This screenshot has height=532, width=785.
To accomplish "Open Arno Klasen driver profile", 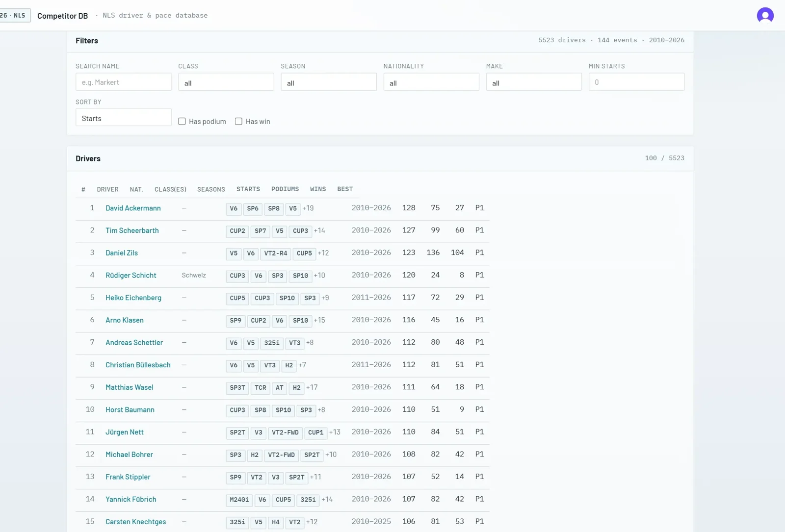I will 125,320.
